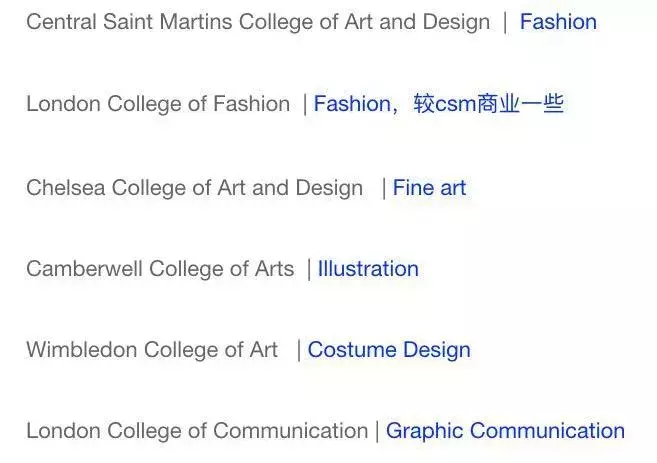The image size is (657, 463).
Task: Click the 'Wimbledon College of Art' text
Action: (x=152, y=350)
